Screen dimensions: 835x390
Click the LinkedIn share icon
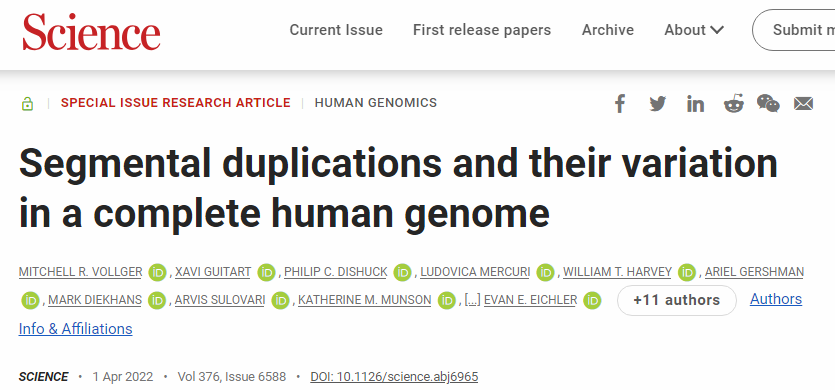pos(695,103)
